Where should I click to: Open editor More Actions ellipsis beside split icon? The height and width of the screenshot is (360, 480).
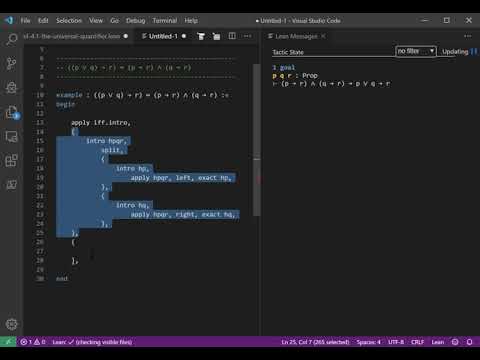pos(247,36)
